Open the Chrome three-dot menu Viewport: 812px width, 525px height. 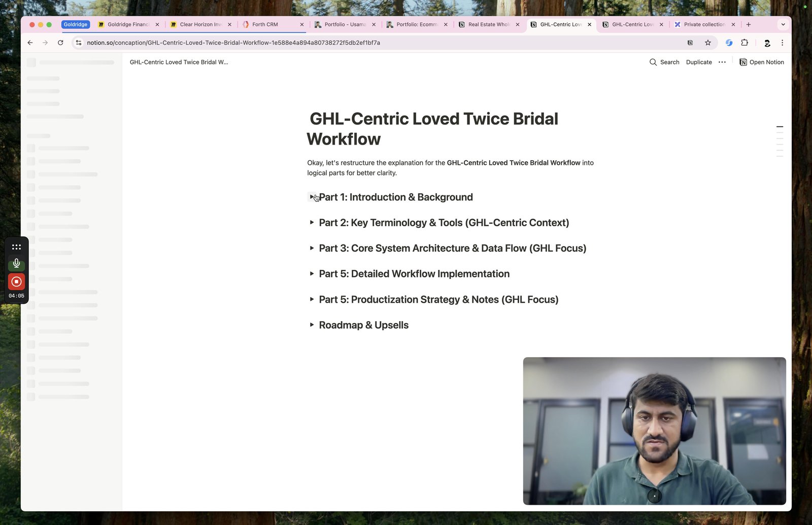coord(782,43)
